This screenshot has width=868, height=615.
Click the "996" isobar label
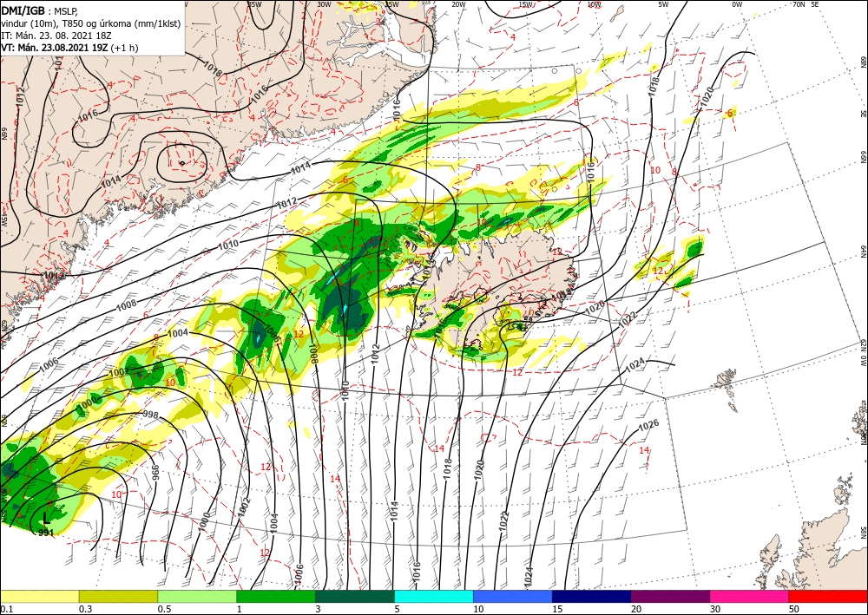coord(156,472)
